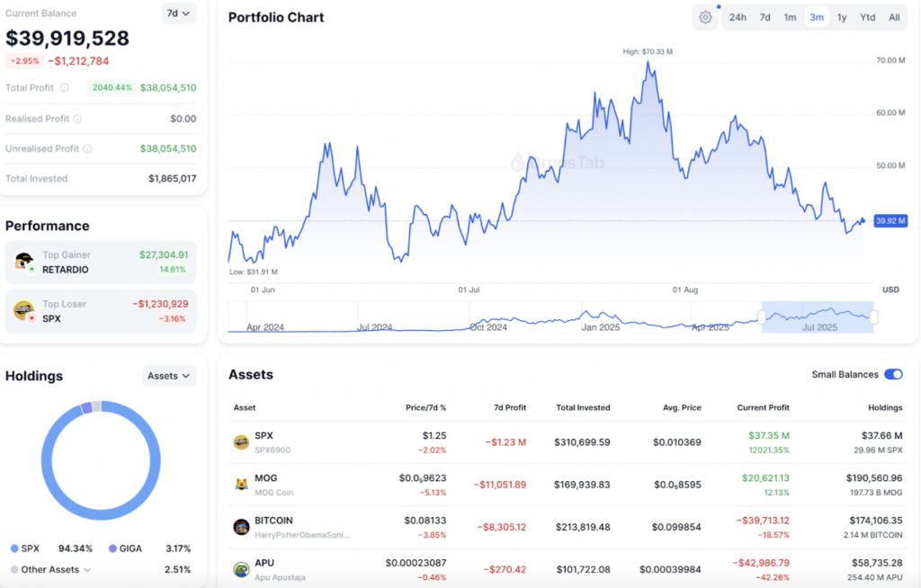Click the Low: $31.91 M chart label
The height and width of the screenshot is (588, 921).
[x=253, y=272]
